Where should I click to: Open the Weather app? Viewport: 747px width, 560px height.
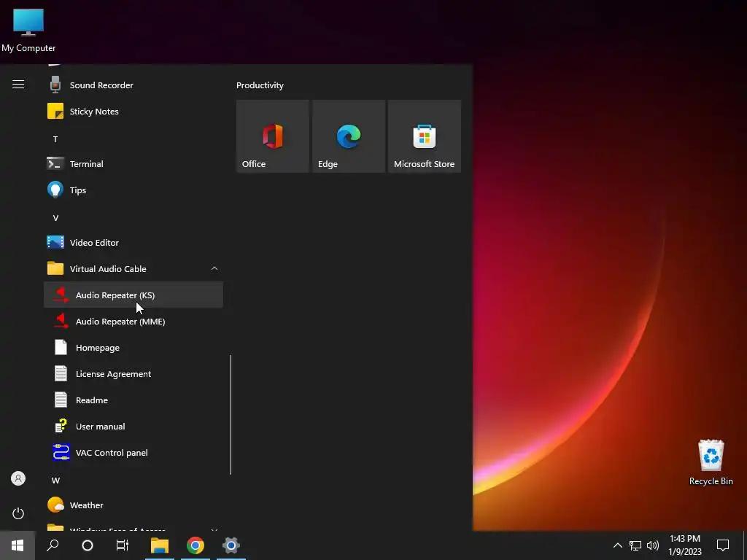coord(133,505)
